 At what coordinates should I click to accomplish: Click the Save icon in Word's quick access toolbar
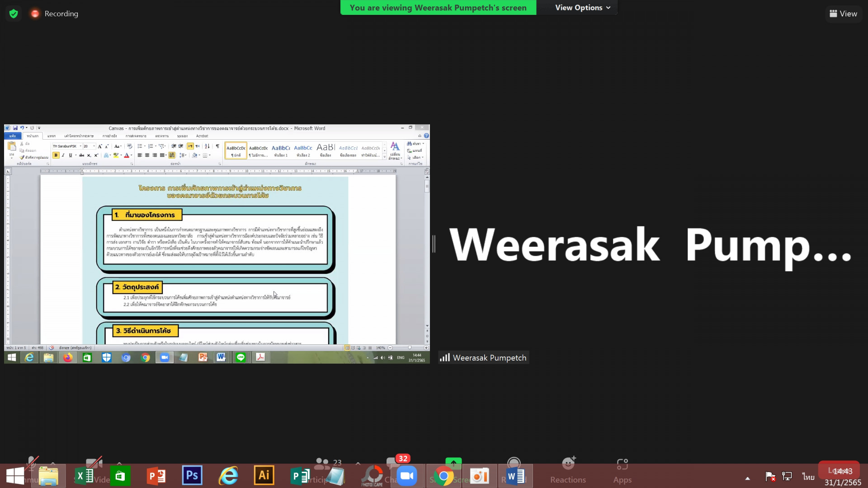click(x=15, y=128)
